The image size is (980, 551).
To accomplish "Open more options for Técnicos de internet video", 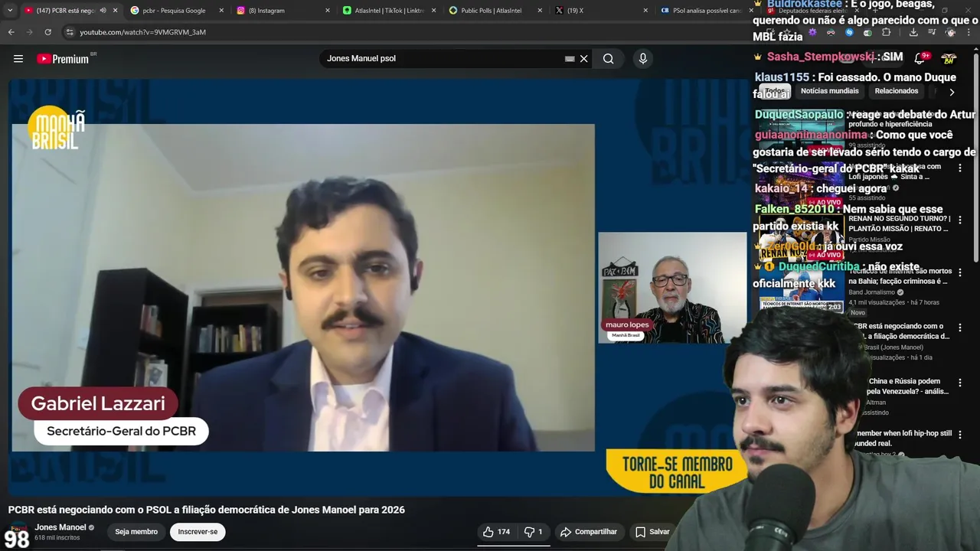I will coord(960,272).
